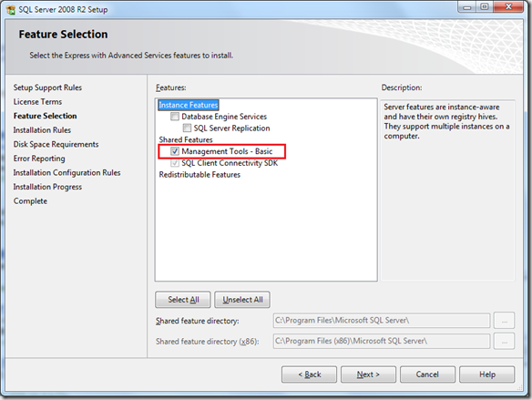Browse for the Shared feature directory (x86)
The height and width of the screenshot is (400, 532).
[x=504, y=342]
